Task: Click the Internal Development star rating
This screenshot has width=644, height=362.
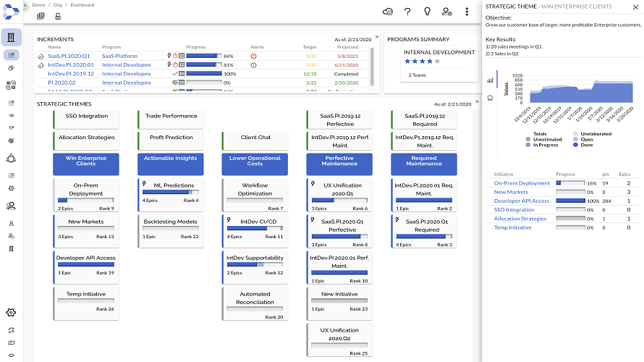Action: coord(422,62)
